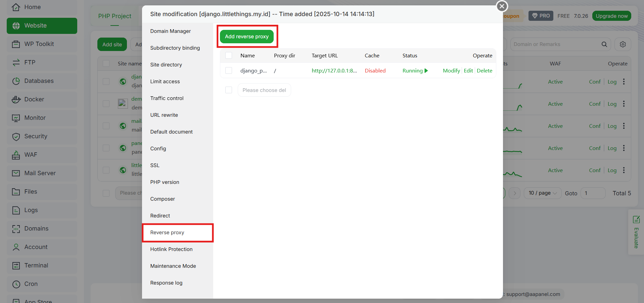This screenshot has height=303, width=644.
Task: Open the Please choose del dropdown
Action: point(264,90)
